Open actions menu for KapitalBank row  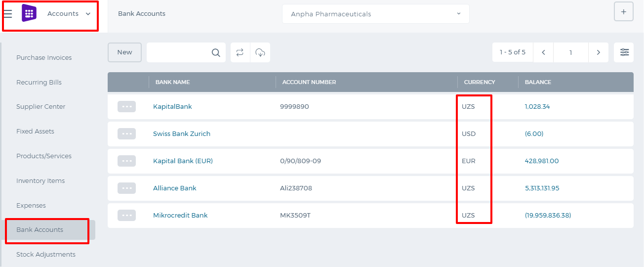[x=126, y=106]
